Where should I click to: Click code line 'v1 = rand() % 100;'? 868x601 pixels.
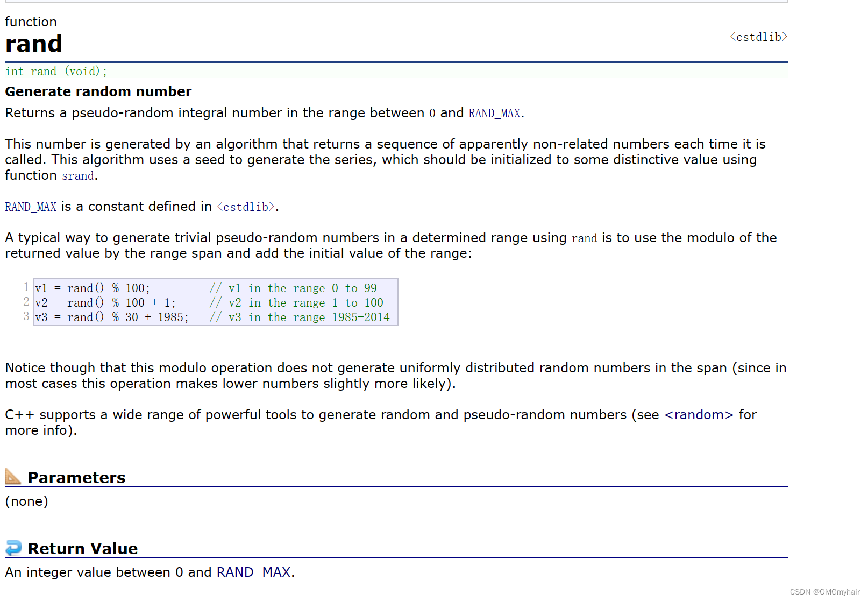click(93, 288)
